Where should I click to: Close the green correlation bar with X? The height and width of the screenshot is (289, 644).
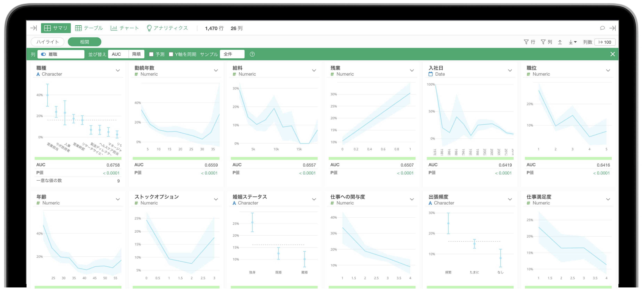(x=613, y=54)
